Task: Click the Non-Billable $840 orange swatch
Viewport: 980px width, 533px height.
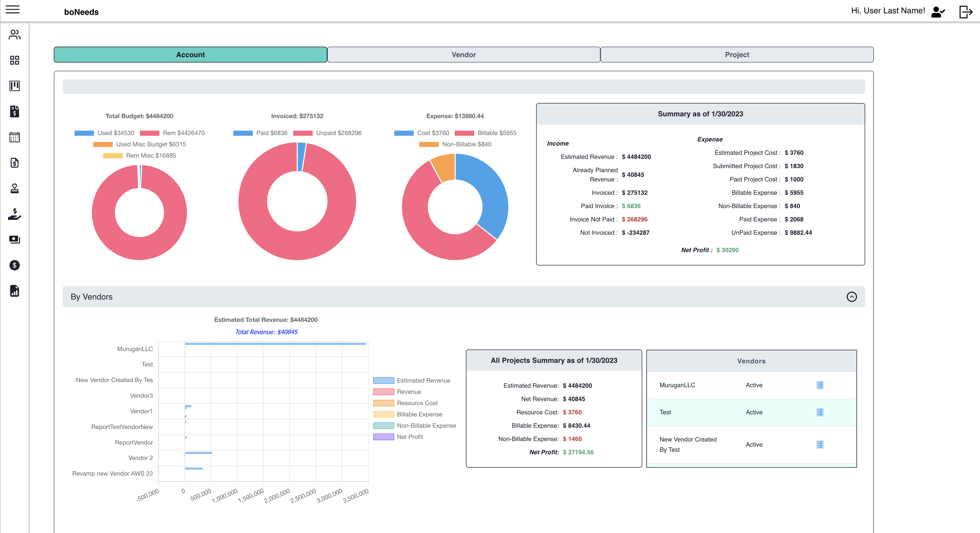Action: [429, 144]
